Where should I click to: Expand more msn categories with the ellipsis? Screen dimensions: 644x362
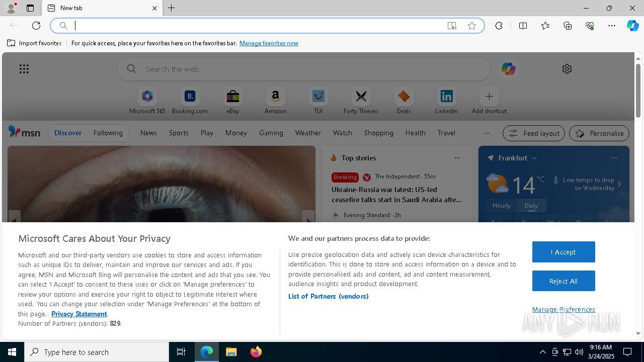click(x=486, y=133)
